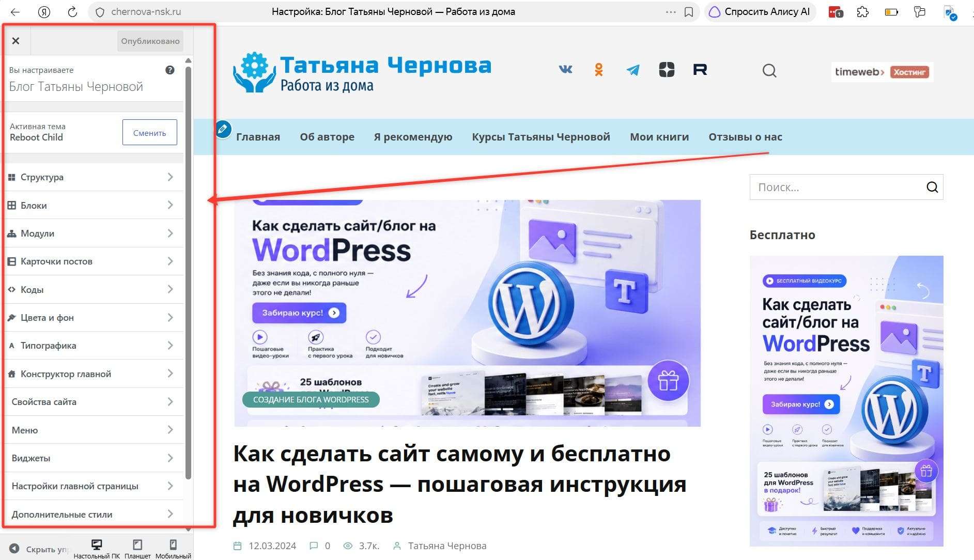Open the Telegram social icon
The image size is (974, 560).
point(633,70)
